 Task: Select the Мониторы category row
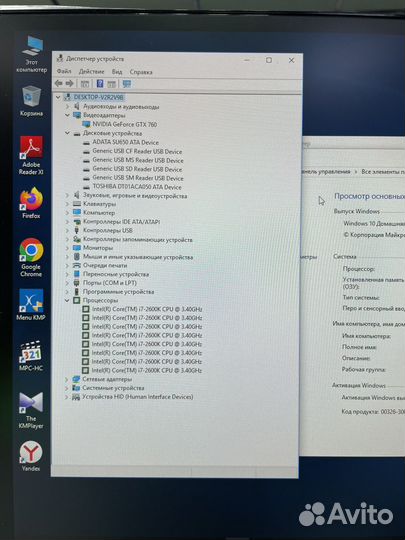coord(98,248)
